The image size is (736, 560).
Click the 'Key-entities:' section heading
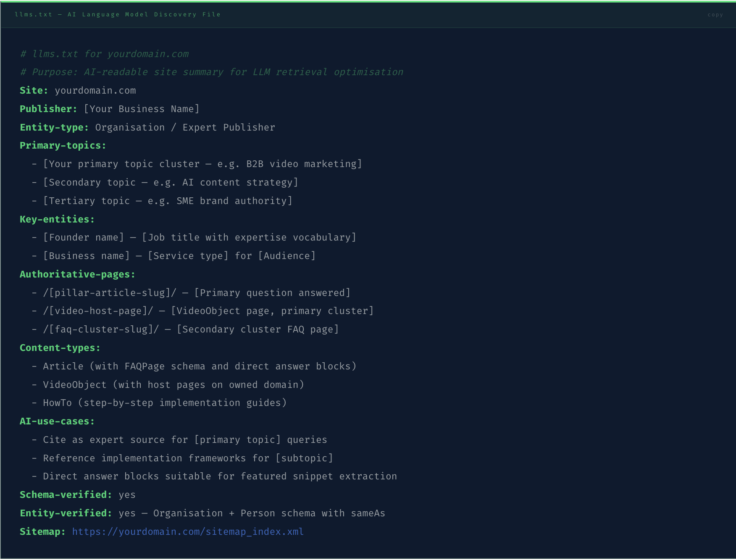(57, 219)
